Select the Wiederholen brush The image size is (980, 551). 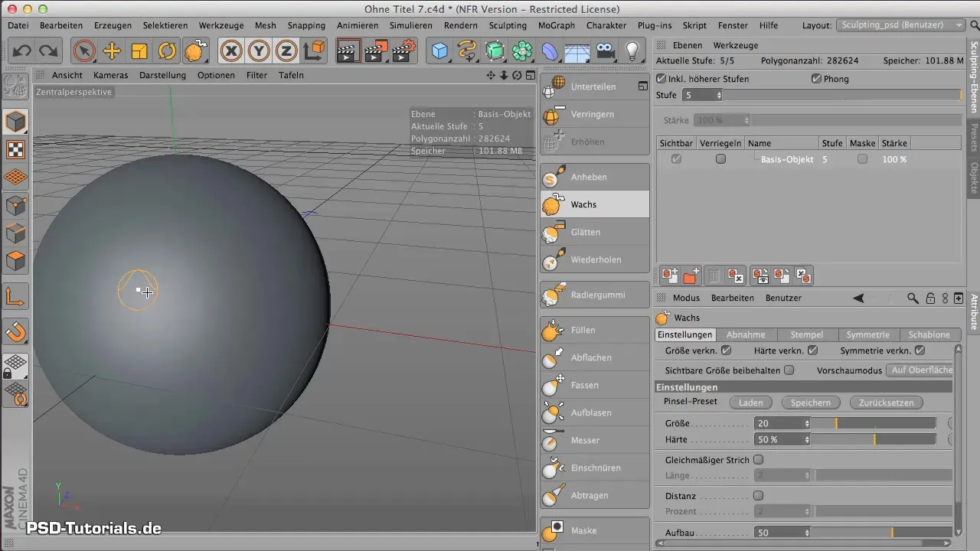point(594,259)
